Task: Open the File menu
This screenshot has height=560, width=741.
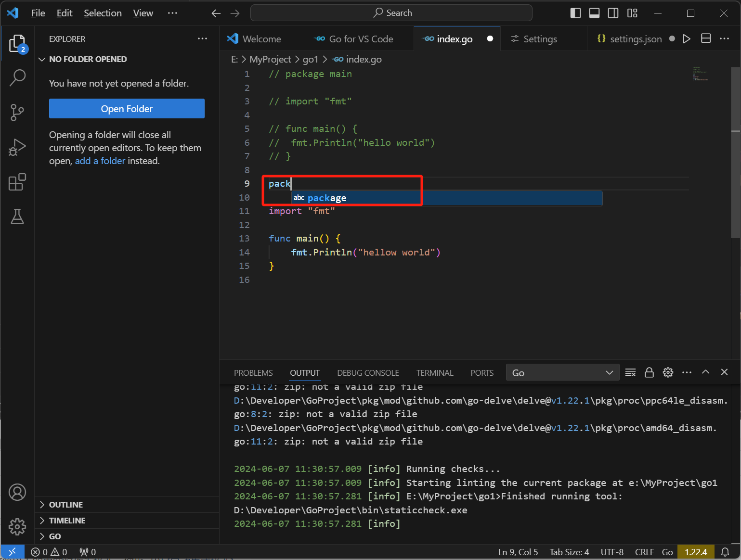Action: [38, 13]
